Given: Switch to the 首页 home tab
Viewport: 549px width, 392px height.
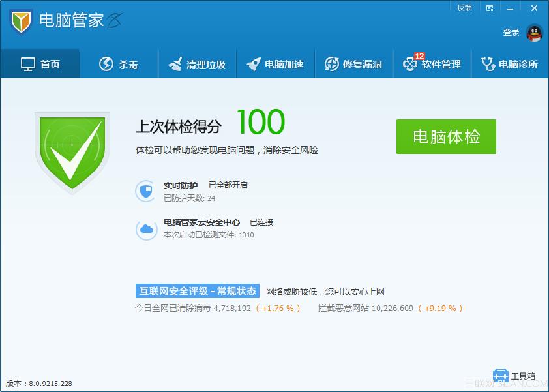Looking at the screenshot, I should pyautogui.click(x=40, y=63).
